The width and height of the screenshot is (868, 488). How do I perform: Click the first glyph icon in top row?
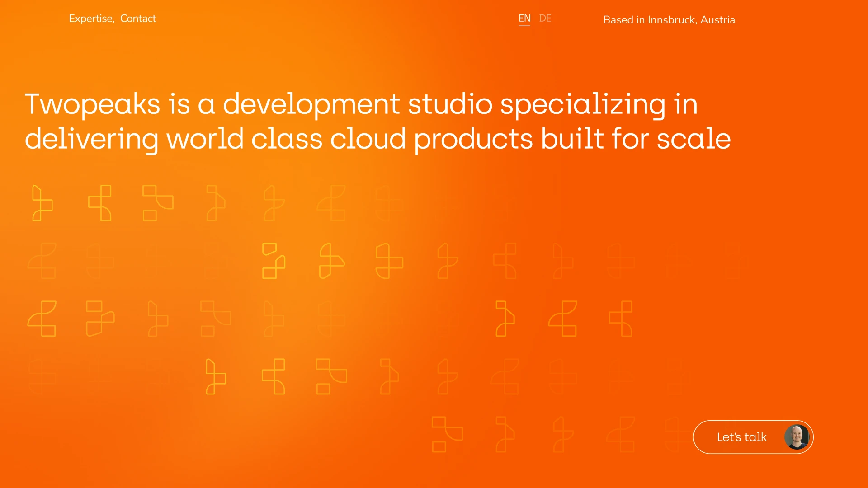[42, 203]
